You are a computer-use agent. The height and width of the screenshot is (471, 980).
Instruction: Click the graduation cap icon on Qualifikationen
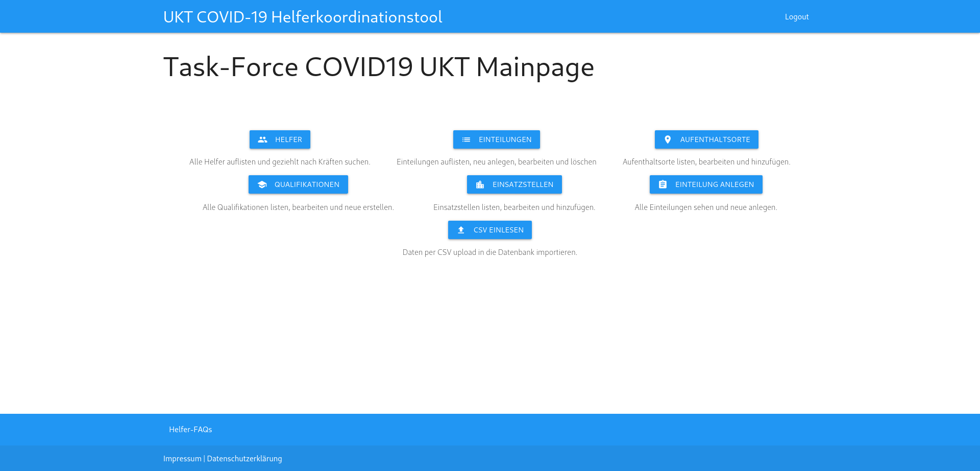[262, 184]
